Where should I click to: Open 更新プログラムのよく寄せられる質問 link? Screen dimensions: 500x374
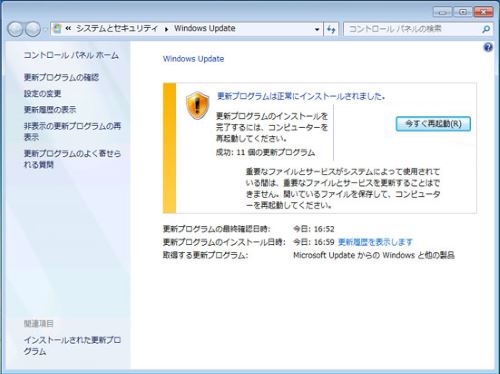click(x=72, y=159)
